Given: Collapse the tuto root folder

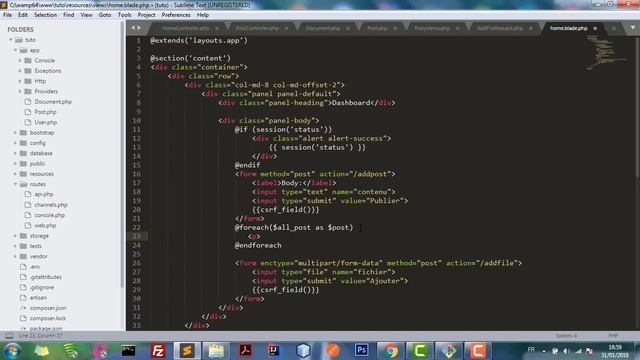Looking at the screenshot, I should tap(11, 40).
